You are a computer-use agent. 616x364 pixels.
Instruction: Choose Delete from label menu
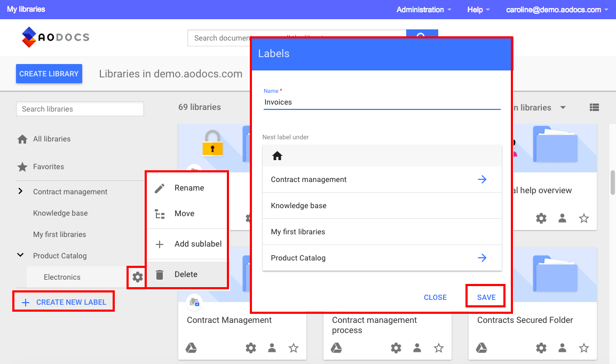(187, 274)
